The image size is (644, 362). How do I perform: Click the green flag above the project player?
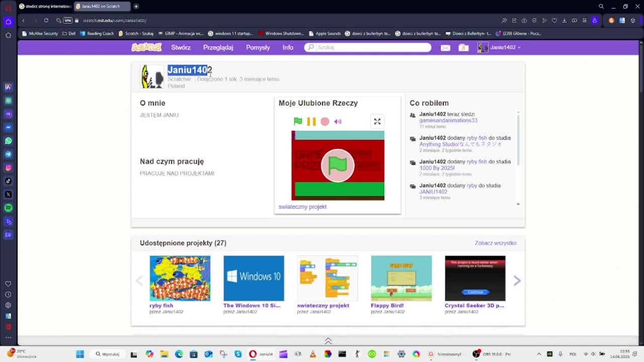coord(298,121)
